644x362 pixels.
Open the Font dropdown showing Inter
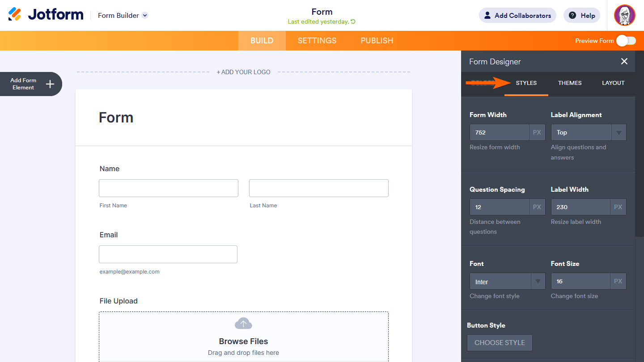coord(537,281)
